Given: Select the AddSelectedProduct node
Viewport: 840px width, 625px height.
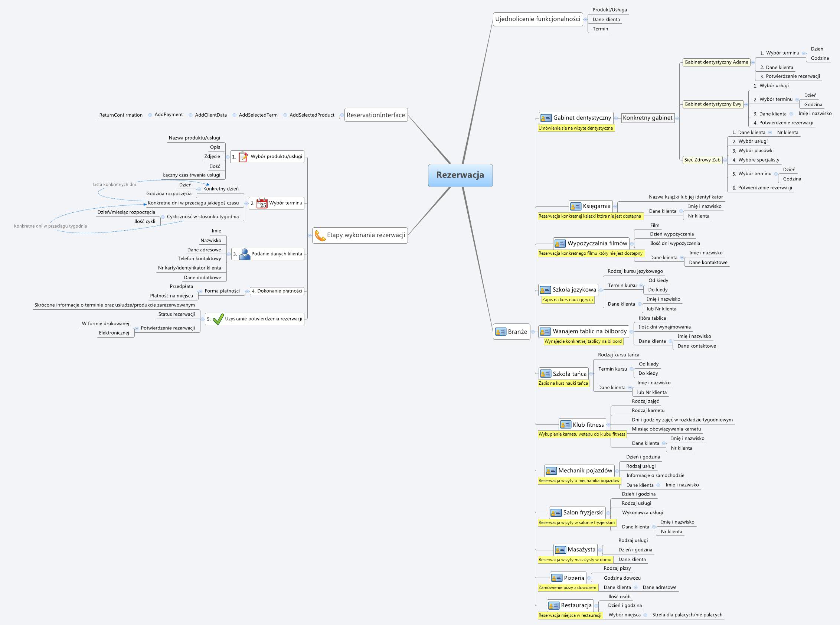Looking at the screenshot, I should click(x=312, y=115).
